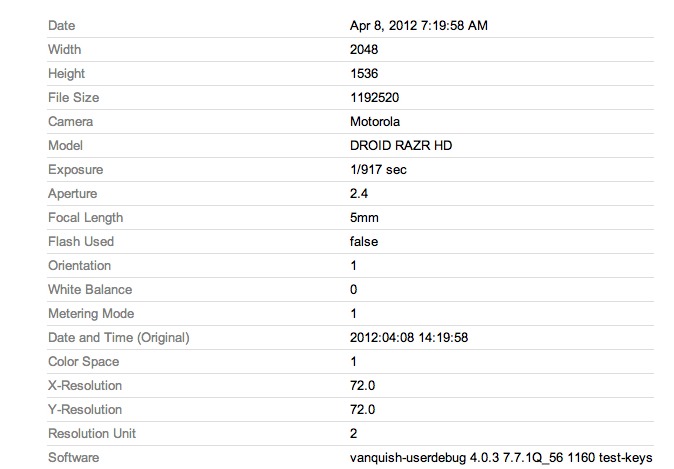674x469 pixels.
Task: Click the Metering Mode row label
Action: pyautogui.click(x=92, y=313)
